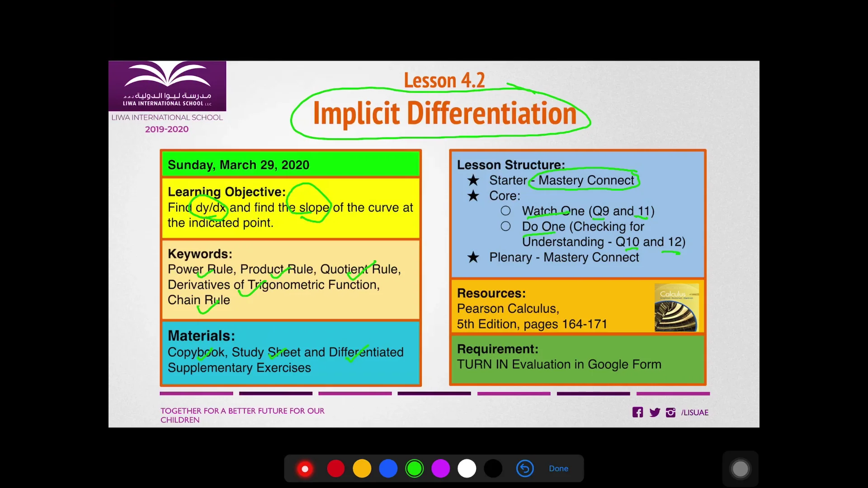Image resolution: width=868 pixels, height=488 pixels.
Task: Click the Liwa International School logo
Action: pyautogui.click(x=167, y=86)
